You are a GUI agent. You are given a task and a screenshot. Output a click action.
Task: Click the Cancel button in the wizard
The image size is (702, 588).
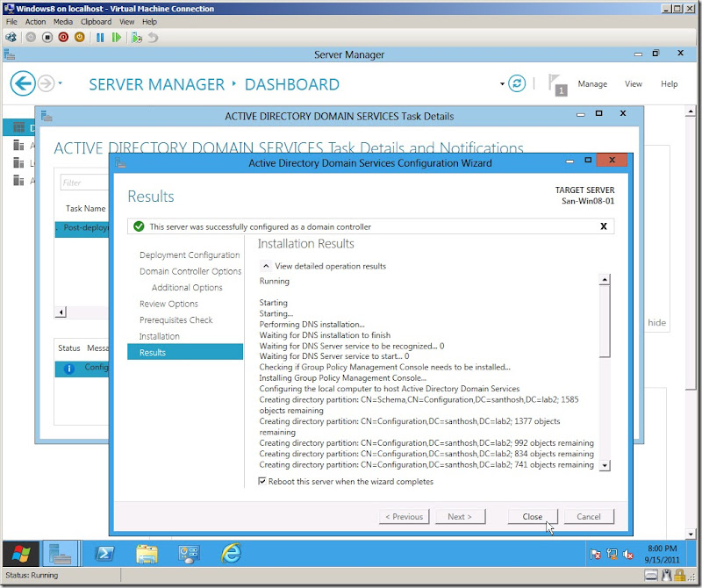point(589,516)
